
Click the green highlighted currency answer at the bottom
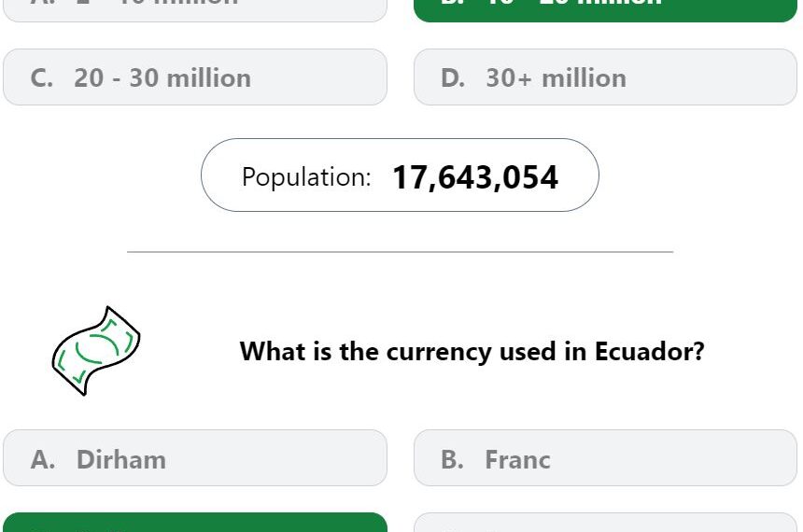(x=195, y=523)
